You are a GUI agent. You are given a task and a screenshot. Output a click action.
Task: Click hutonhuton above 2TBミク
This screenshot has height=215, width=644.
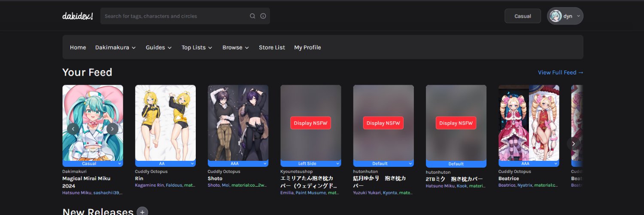(438, 172)
